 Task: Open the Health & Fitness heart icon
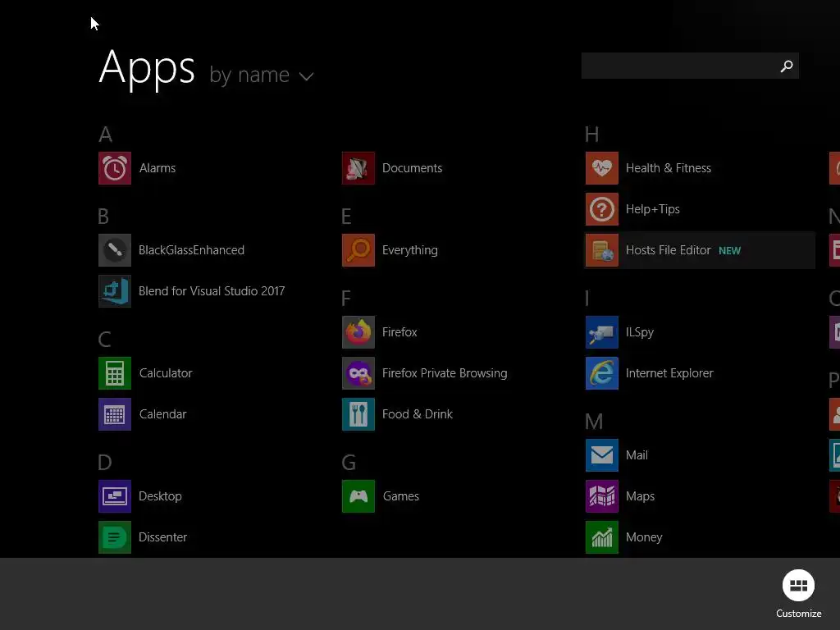pos(602,168)
